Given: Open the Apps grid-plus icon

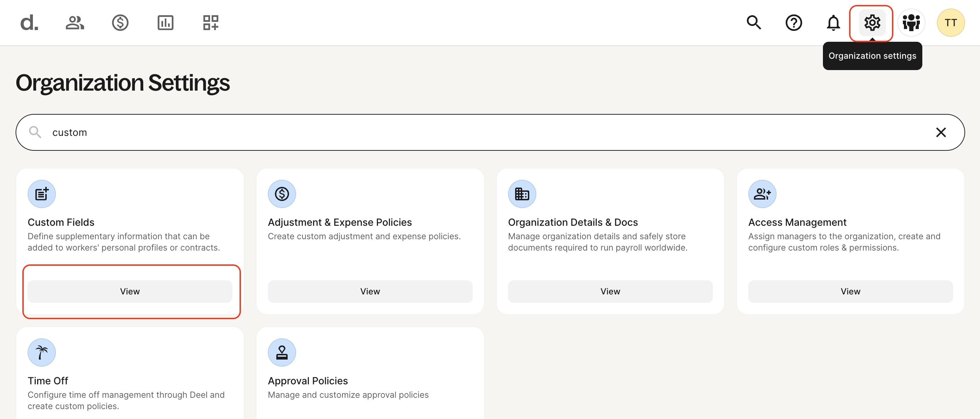Looking at the screenshot, I should click(x=211, y=23).
